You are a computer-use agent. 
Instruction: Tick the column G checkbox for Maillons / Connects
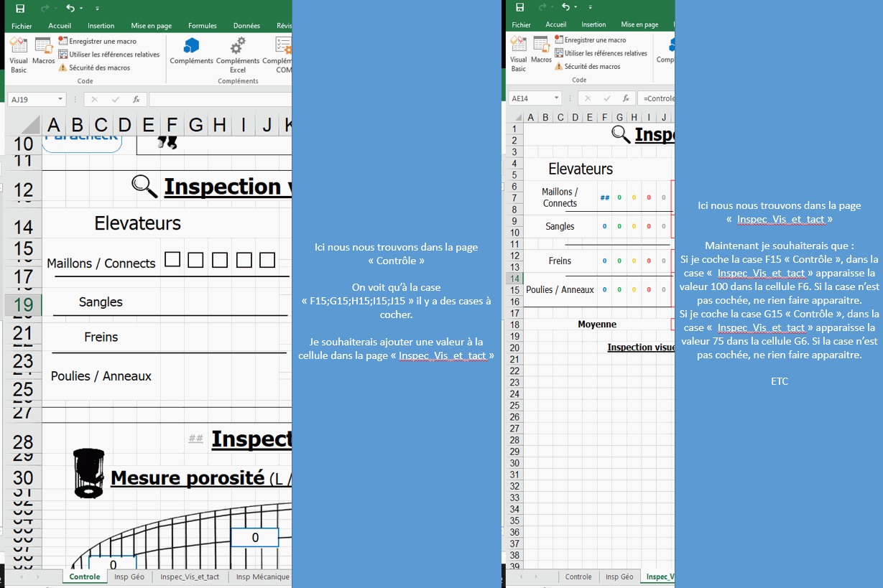[196, 259]
